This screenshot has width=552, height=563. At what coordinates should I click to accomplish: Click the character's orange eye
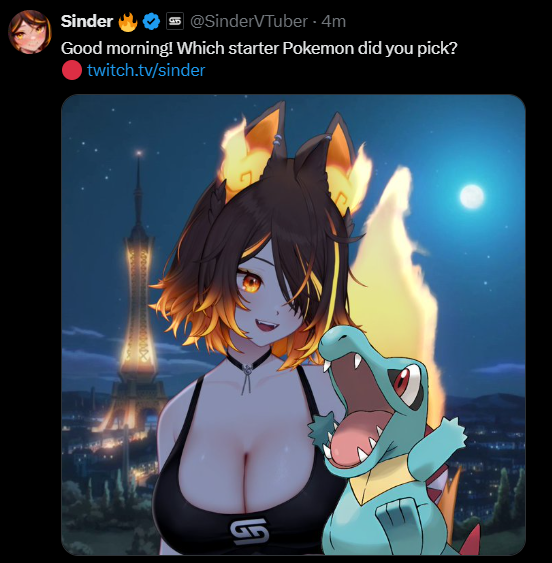click(x=251, y=282)
